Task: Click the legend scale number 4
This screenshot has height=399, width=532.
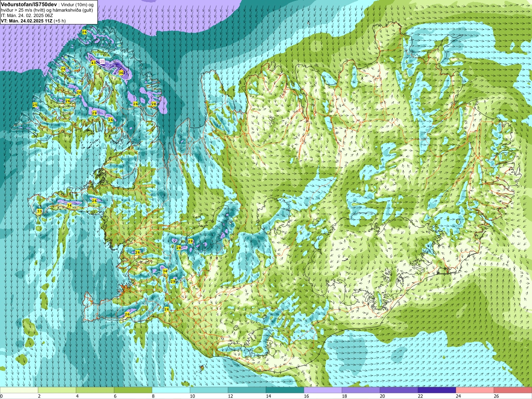Action: [77, 397]
